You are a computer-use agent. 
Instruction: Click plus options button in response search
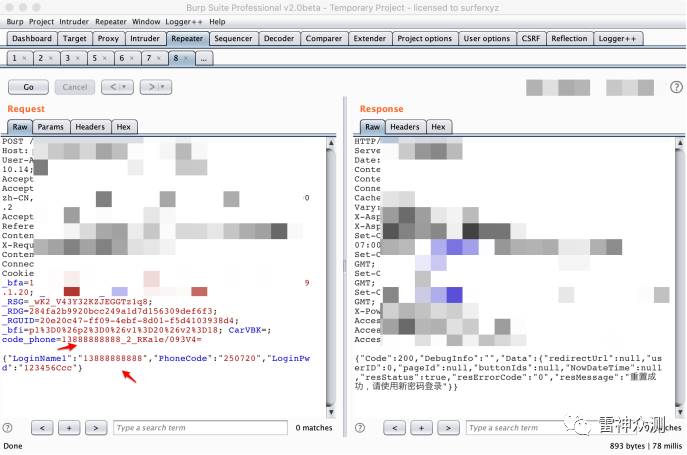pyautogui.click(x=421, y=428)
